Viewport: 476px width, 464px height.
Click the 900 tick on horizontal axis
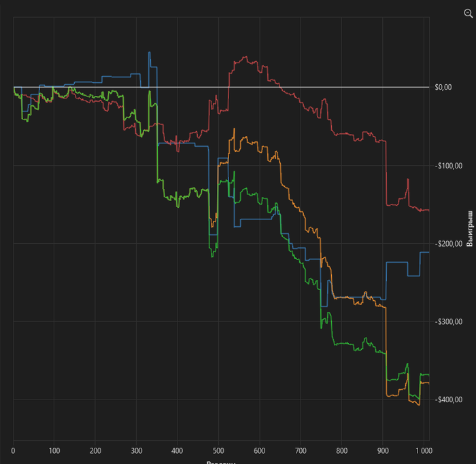[383, 450]
